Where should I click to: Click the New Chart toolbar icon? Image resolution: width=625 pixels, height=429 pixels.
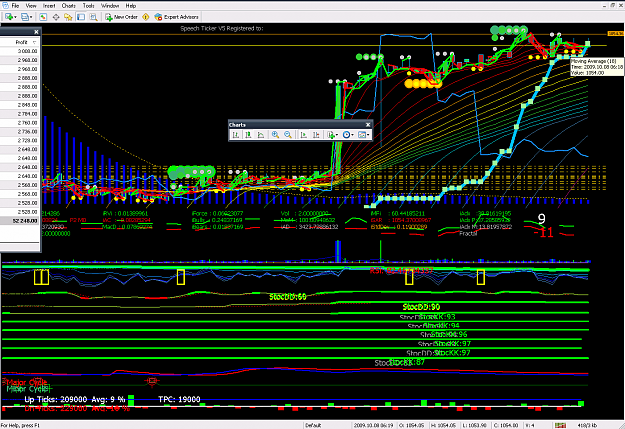point(8,17)
